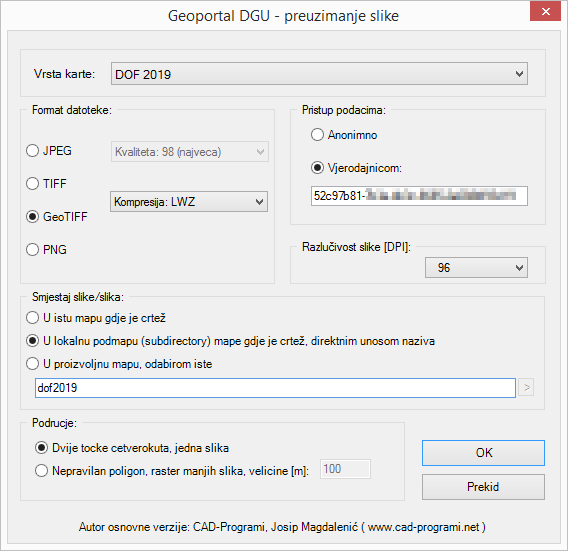Click the credential key input field
Viewport: 568px width, 551px height.
(419, 196)
